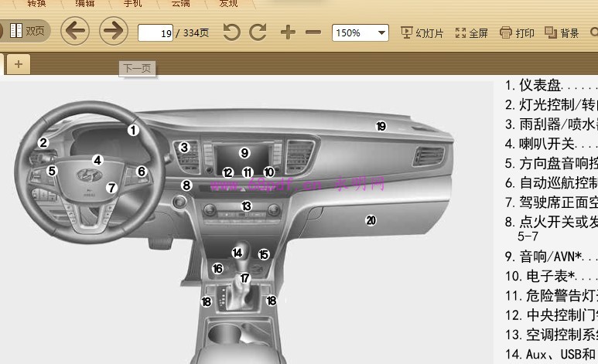Start 幻灯片 slideshow mode
Screen dimensions: 598x364
(x=422, y=32)
